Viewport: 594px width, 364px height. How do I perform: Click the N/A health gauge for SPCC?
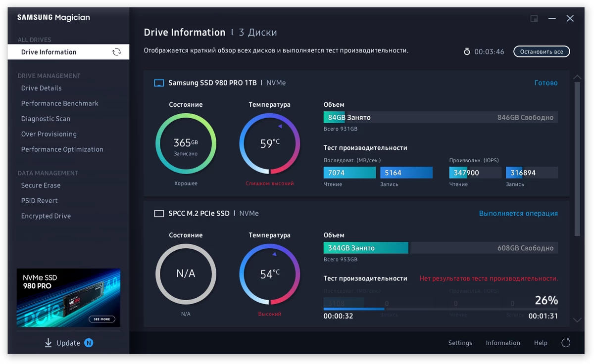pyautogui.click(x=186, y=274)
